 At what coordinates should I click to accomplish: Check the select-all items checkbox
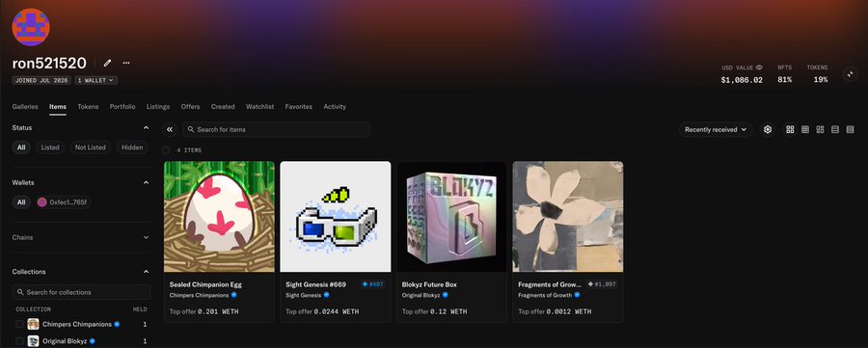point(166,150)
